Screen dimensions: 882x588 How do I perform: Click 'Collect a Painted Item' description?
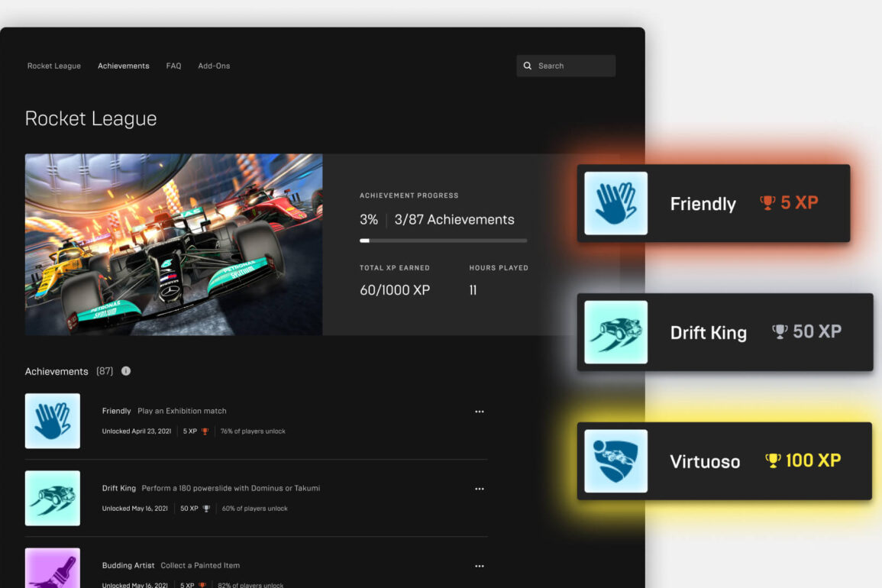click(x=200, y=565)
